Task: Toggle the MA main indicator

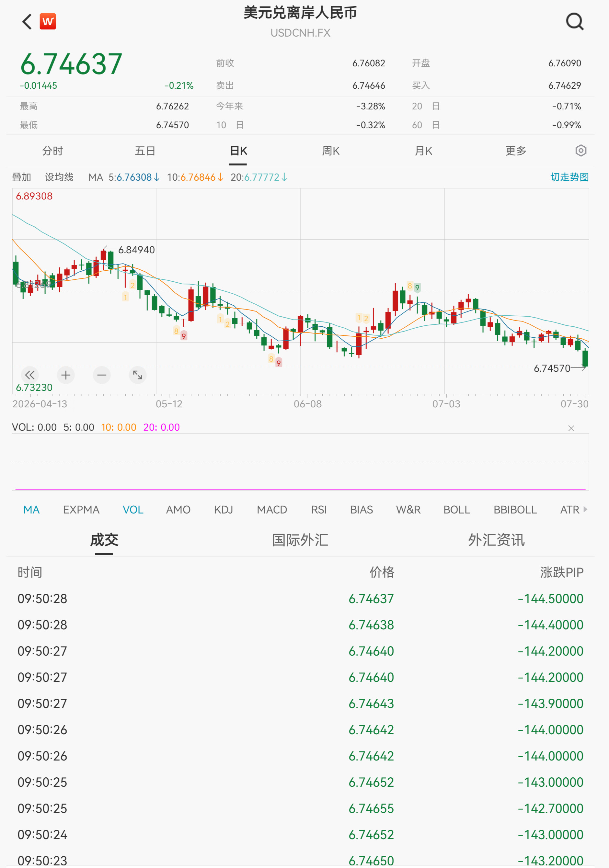Action: coord(31,510)
